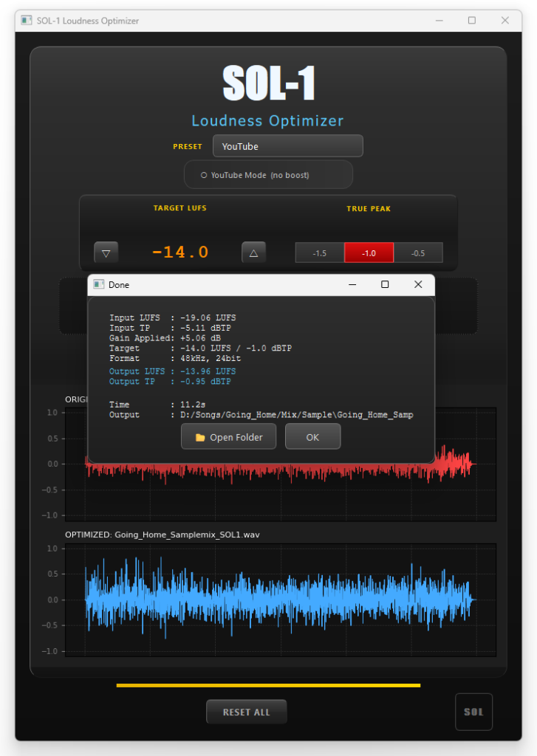This screenshot has width=537, height=756.
Task: Open the YouTube preset dropdown
Action: click(287, 146)
